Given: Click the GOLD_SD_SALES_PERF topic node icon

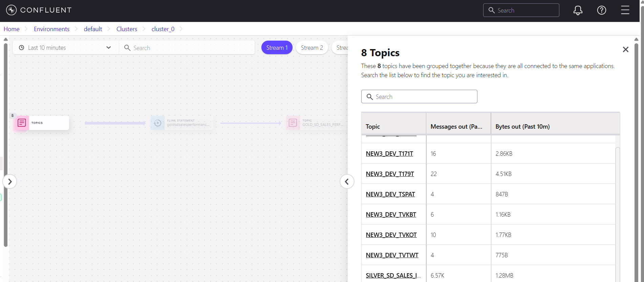Looking at the screenshot, I should click(x=293, y=123).
